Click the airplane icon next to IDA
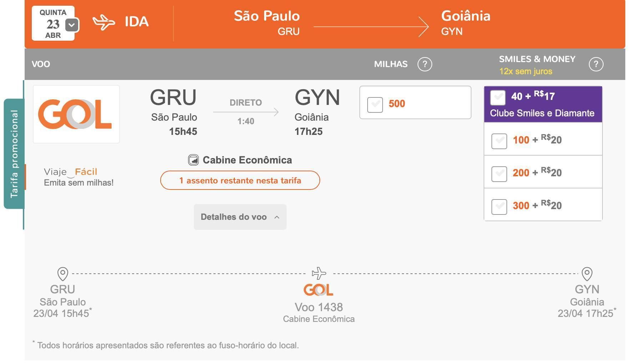 coord(104,22)
